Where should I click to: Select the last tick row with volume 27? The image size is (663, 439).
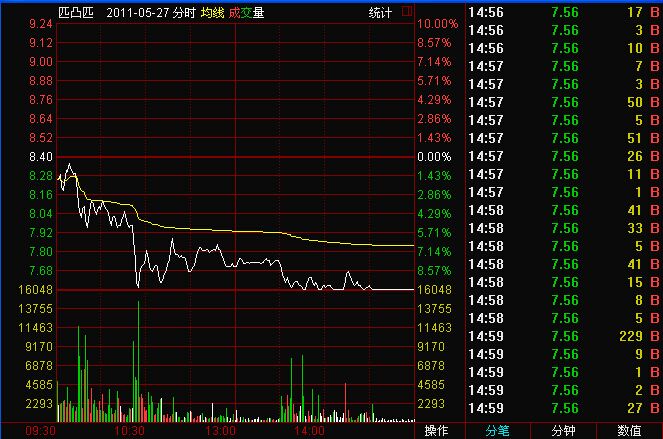558,407
